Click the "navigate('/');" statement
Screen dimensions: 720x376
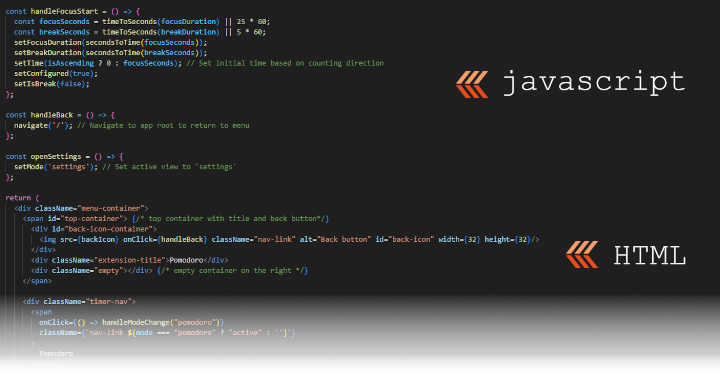click(x=43, y=125)
